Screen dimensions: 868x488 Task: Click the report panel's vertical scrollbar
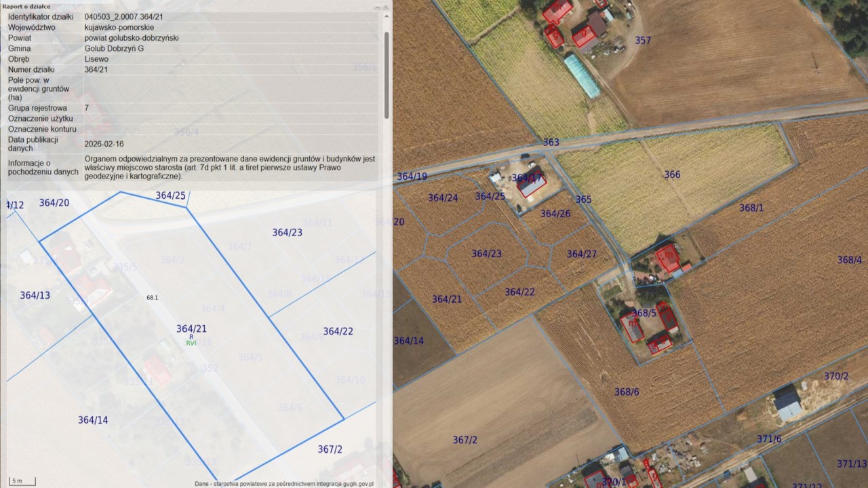[x=387, y=75]
